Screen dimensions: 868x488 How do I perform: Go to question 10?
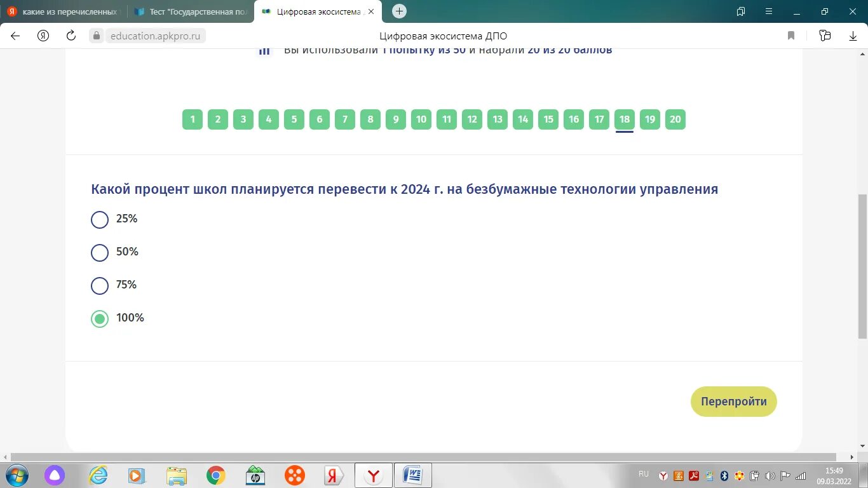421,119
